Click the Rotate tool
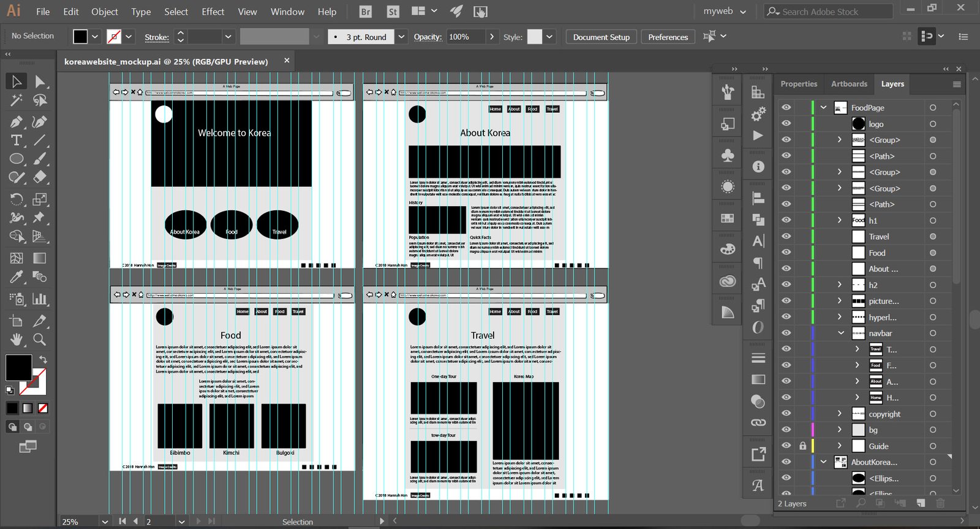This screenshot has width=980, height=529. [x=17, y=199]
